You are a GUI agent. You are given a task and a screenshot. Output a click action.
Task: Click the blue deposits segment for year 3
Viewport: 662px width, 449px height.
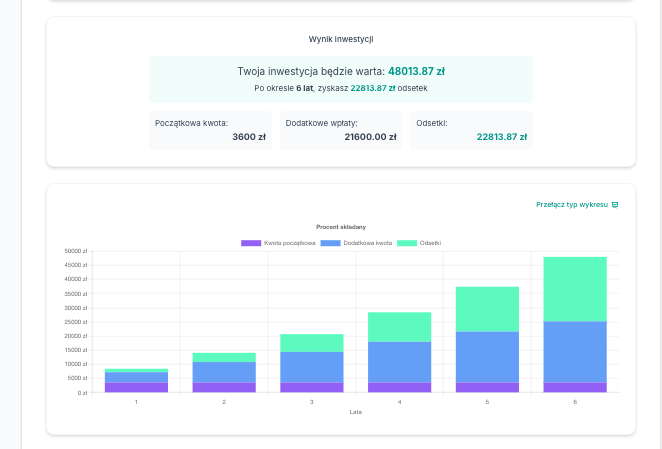click(x=312, y=367)
